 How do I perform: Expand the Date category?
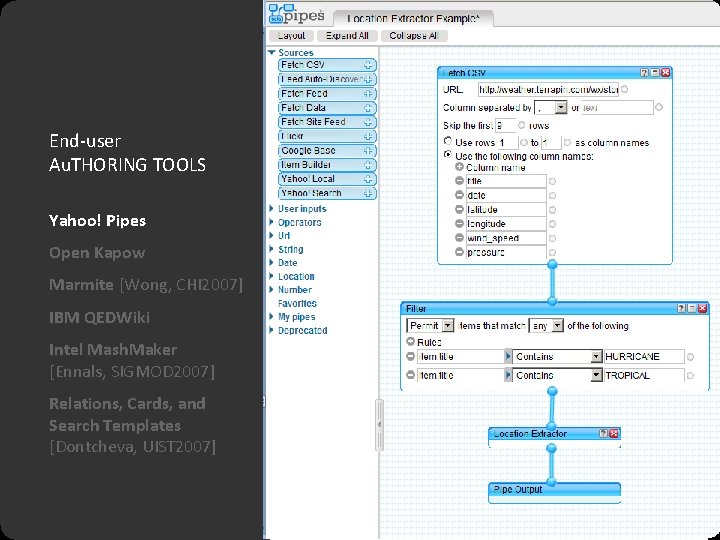coord(271,263)
